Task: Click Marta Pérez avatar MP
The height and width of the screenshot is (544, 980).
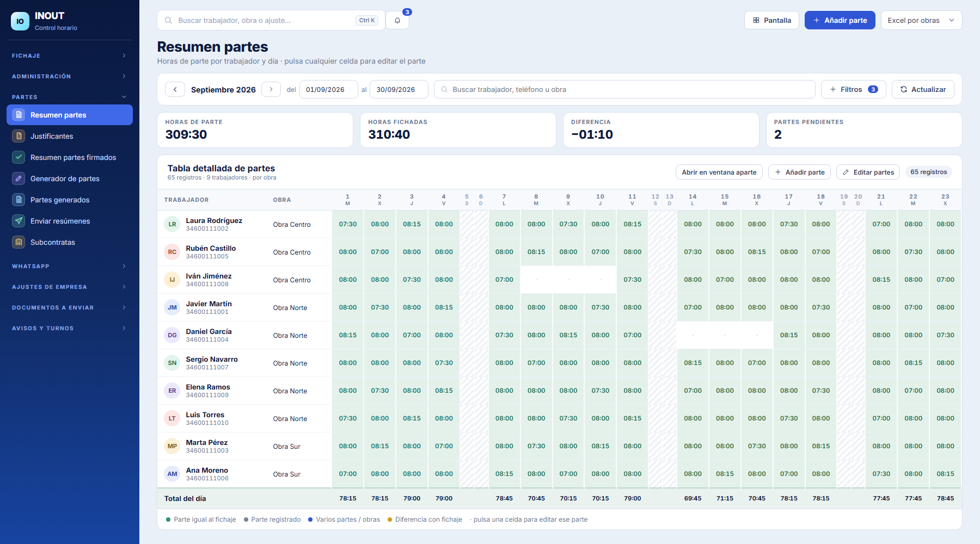Action: (172, 446)
